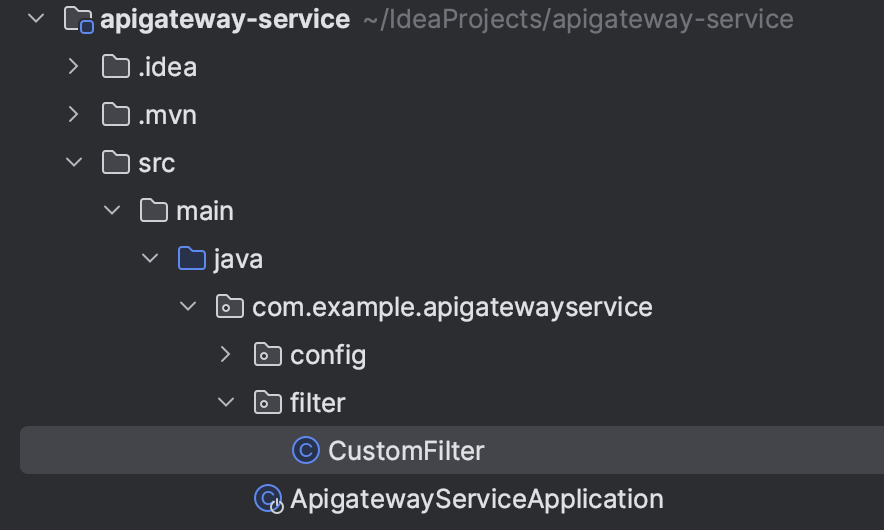Image resolution: width=884 pixels, height=530 pixels.
Task: Collapse the filter package chevron
Action: click(x=225, y=402)
